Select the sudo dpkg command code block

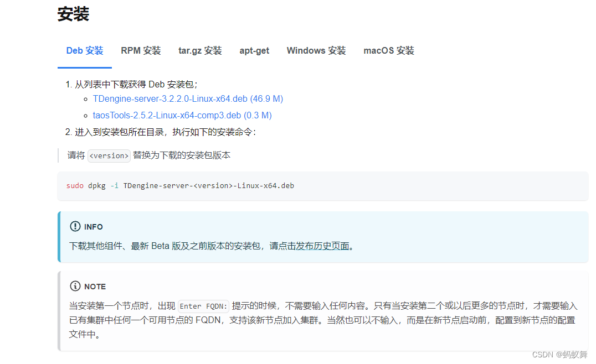tap(181, 185)
